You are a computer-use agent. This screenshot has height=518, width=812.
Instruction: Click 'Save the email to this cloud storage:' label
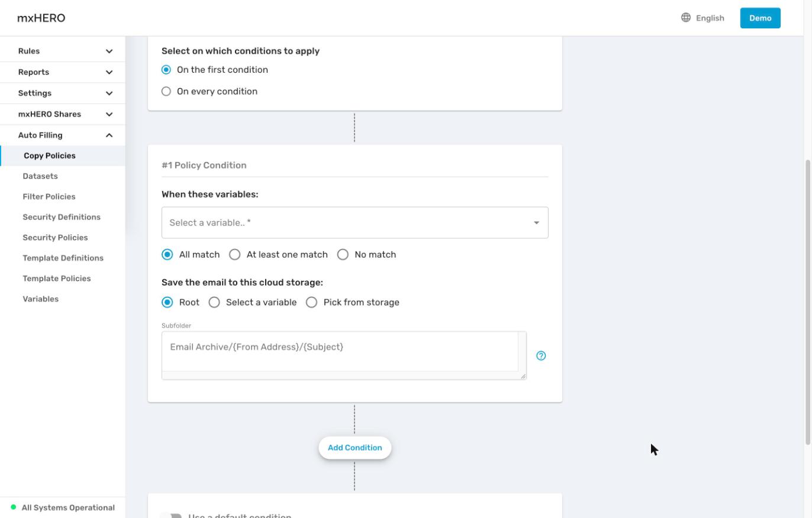tap(242, 283)
